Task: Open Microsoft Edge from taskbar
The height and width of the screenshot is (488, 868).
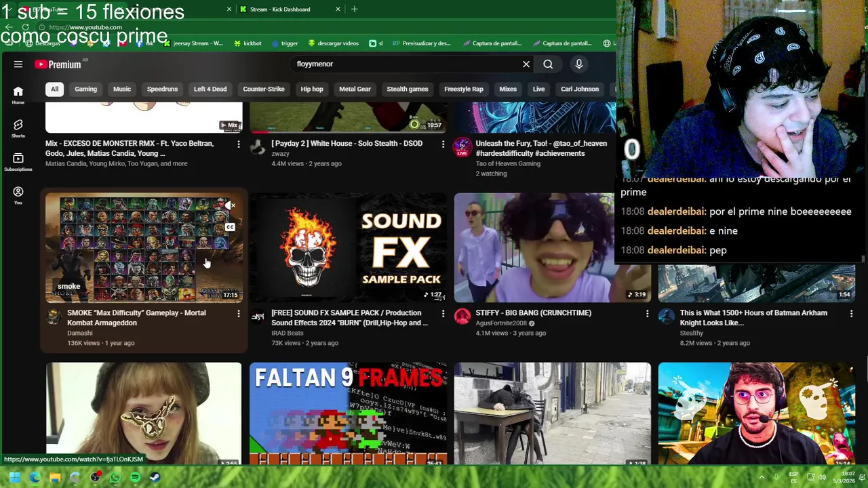Action: coord(35,477)
